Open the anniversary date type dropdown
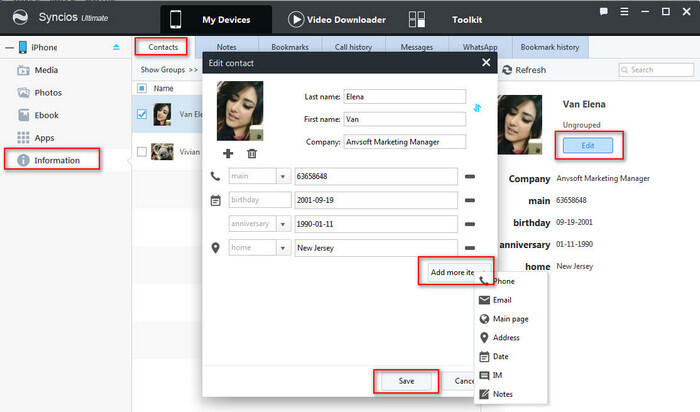 tap(283, 224)
